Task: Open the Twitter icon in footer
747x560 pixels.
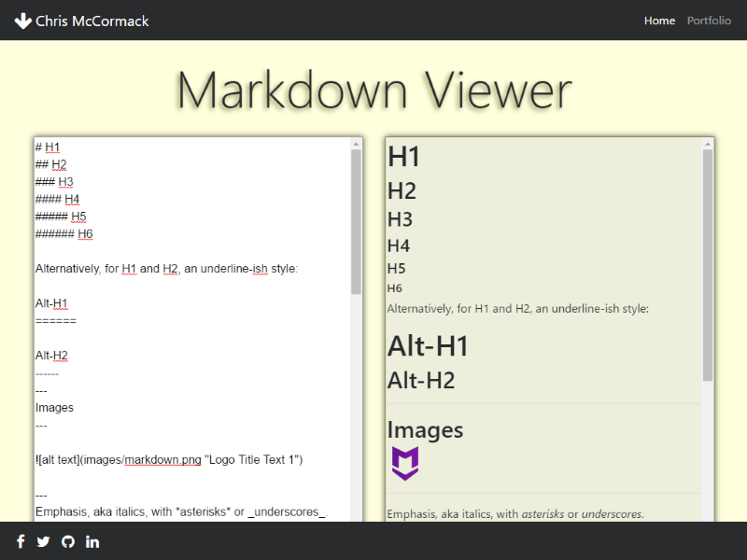Action: click(43, 541)
